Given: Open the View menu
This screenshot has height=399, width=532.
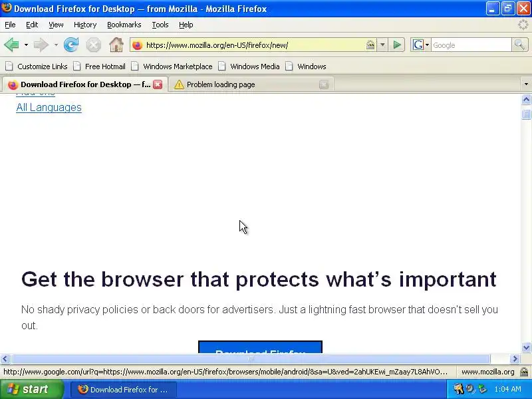Looking at the screenshot, I should [56, 25].
